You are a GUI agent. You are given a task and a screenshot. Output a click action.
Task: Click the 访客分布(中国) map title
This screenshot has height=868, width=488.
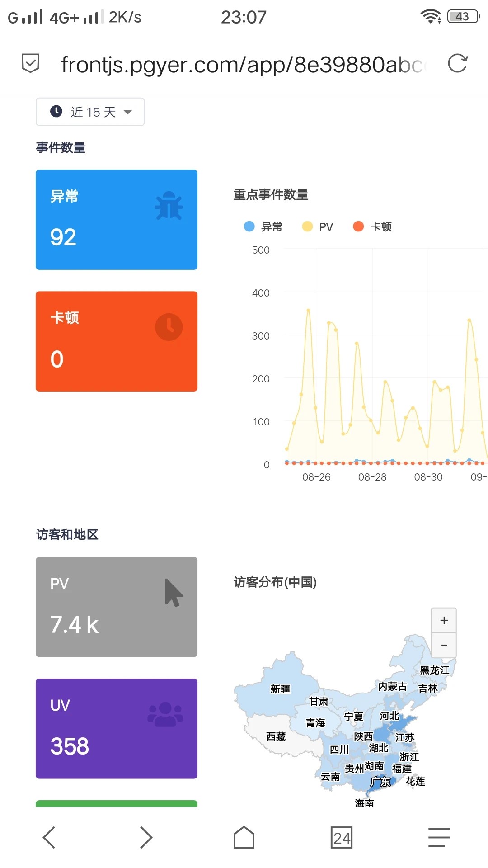click(275, 582)
